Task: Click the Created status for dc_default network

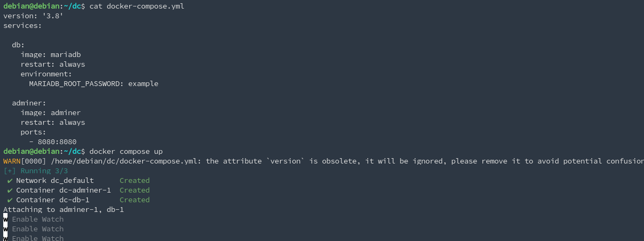Action: click(134, 181)
